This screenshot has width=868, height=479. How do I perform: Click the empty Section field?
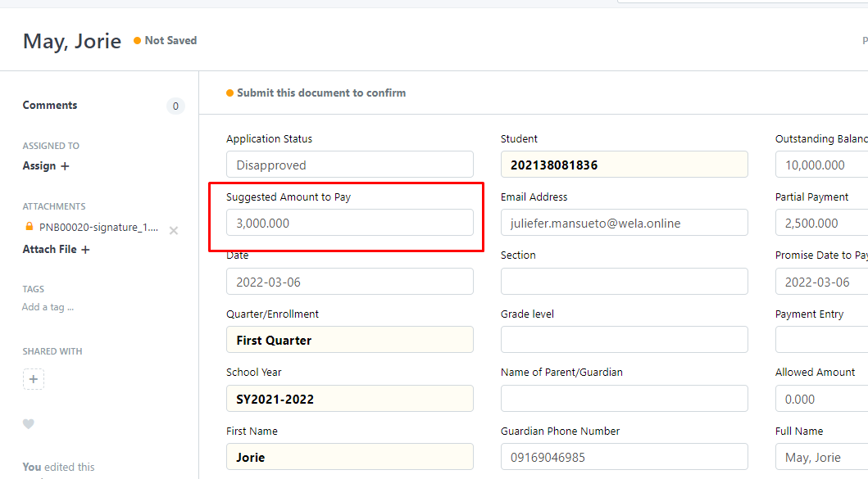coord(625,281)
